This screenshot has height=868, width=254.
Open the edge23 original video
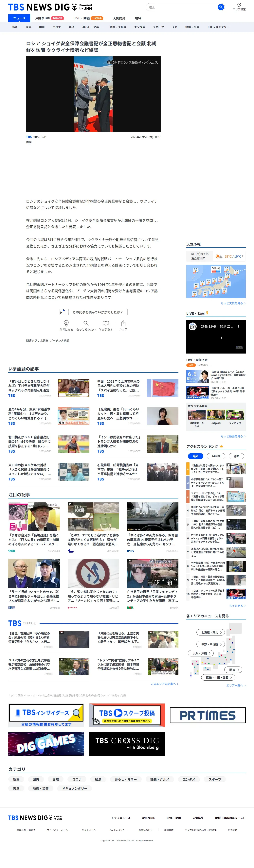pos(216,417)
